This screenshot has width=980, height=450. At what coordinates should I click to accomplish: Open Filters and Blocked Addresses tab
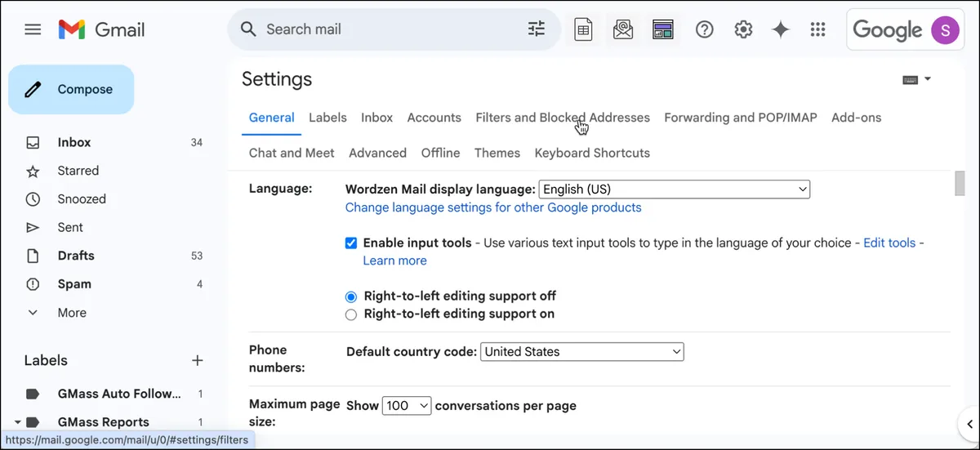563,118
